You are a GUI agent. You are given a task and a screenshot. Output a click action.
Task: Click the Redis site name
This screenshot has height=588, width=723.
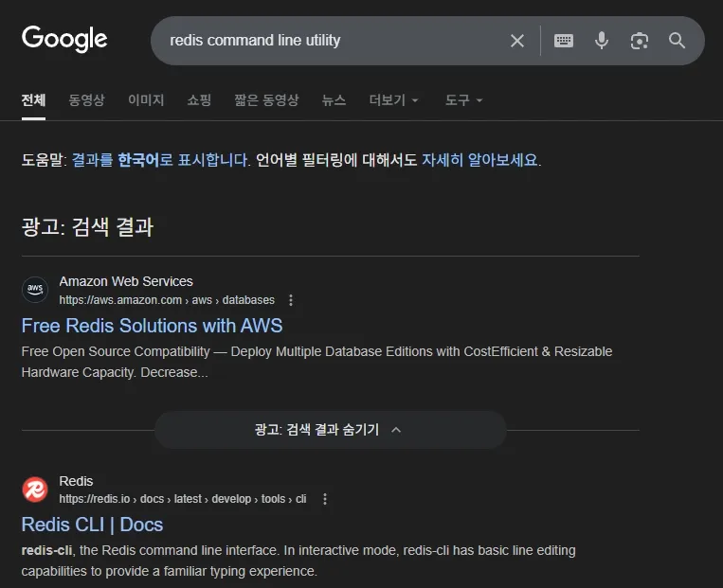coord(76,481)
